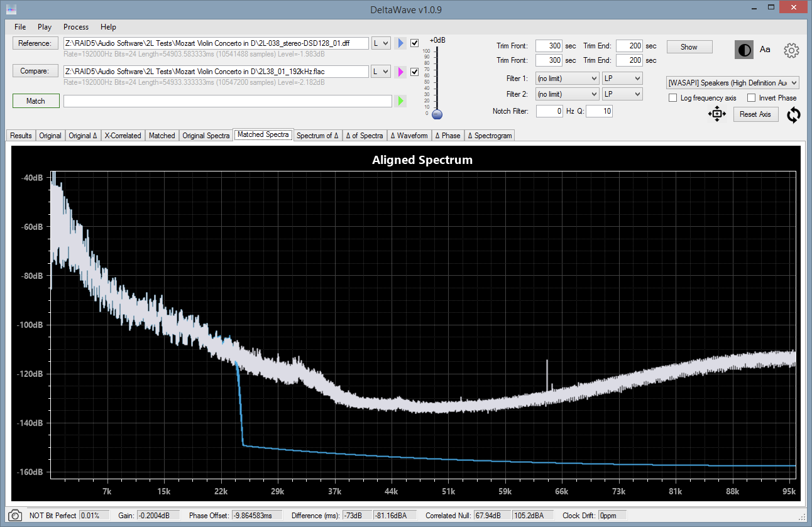Click the Match button
This screenshot has height=527, width=812.
click(x=36, y=101)
